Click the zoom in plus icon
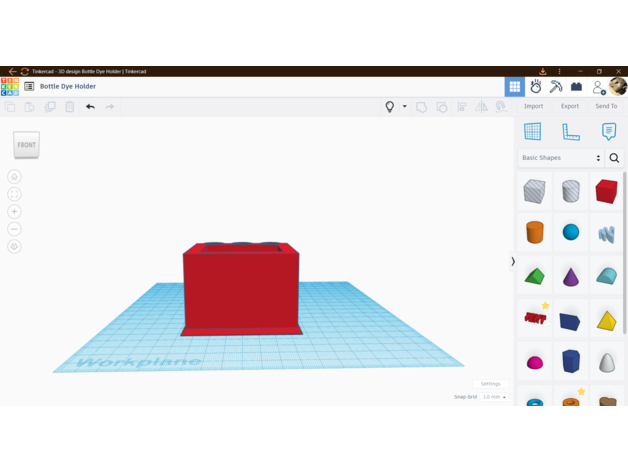The height and width of the screenshot is (472, 628). (x=14, y=212)
